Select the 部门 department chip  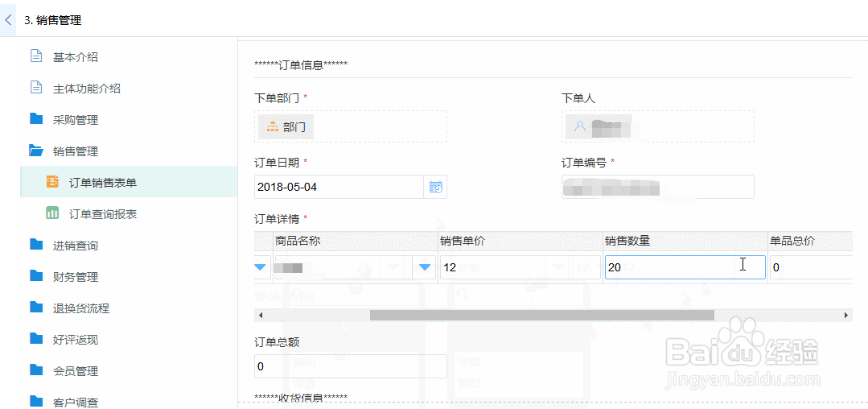click(286, 127)
